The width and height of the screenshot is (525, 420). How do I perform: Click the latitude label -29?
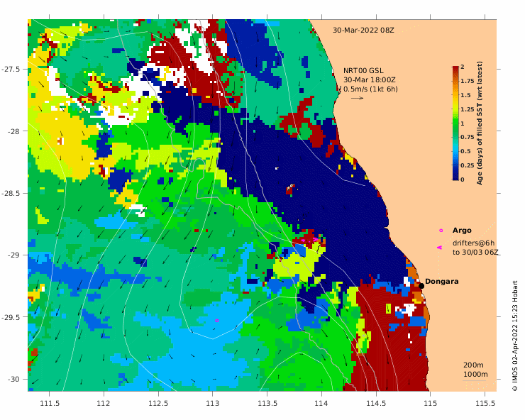[13, 255]
